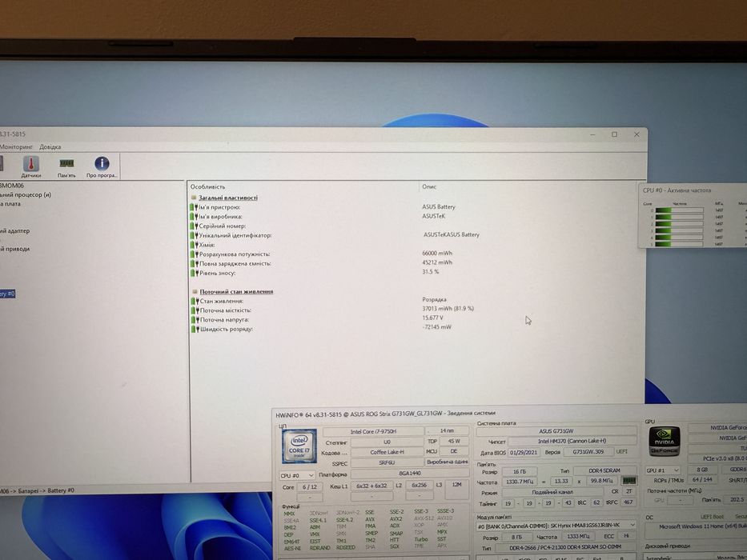
Task: Click battery icon next to Рівень зносу
Action: pos(194,273)
